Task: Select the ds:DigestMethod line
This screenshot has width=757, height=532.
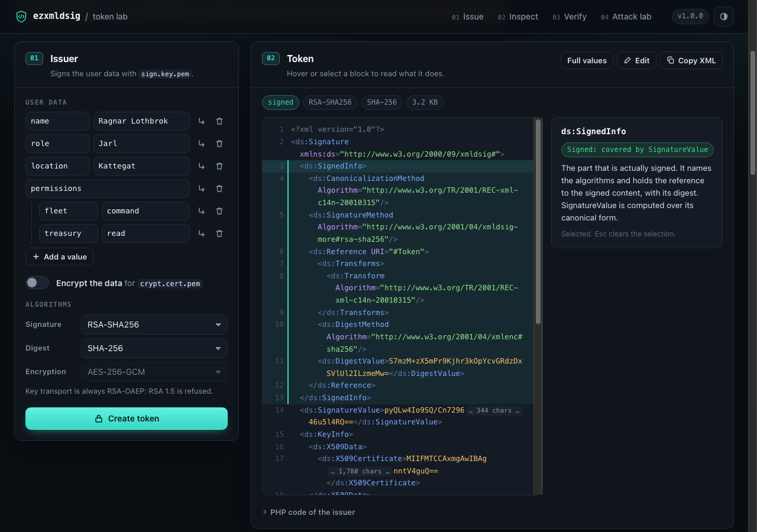Action: pyautogui.click(x=397, y=337)
